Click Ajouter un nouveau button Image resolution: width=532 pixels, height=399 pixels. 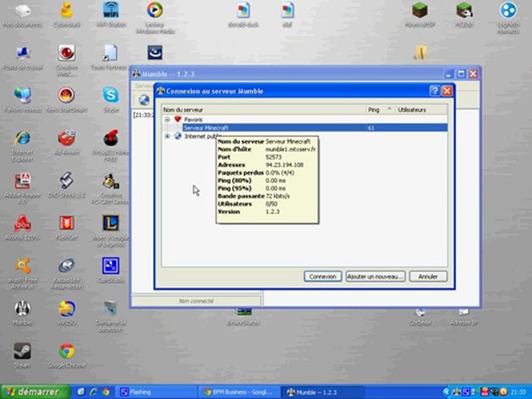point(375,277)
